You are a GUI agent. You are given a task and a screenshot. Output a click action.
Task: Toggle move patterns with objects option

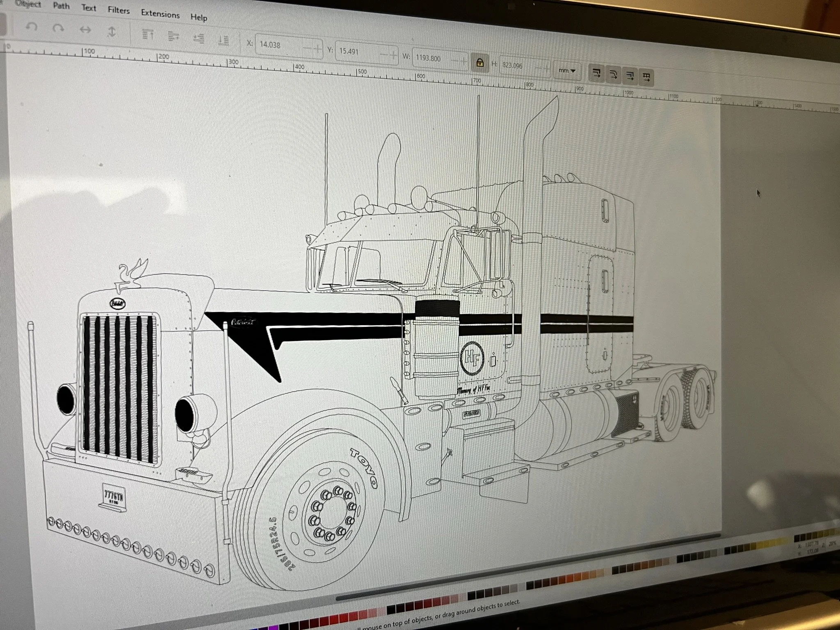pos(646,77)
